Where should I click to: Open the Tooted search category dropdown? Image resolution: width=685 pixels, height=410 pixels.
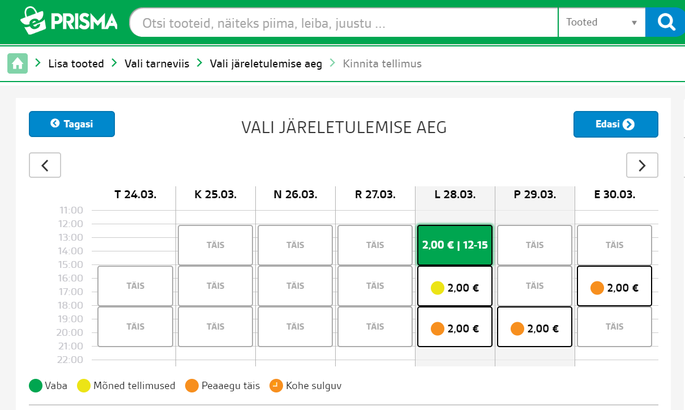click(x=602, y=22)
